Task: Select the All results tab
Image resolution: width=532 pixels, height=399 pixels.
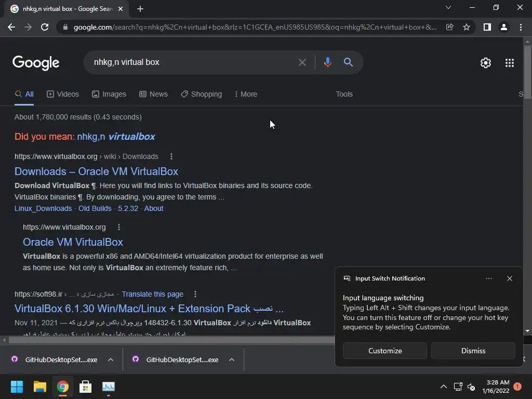Action: click(24, 94)
